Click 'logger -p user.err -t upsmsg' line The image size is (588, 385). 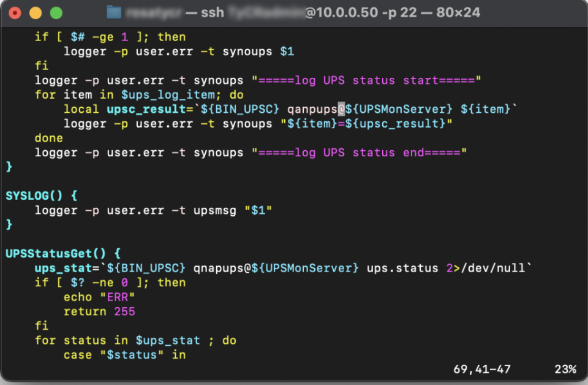[153, 210]
